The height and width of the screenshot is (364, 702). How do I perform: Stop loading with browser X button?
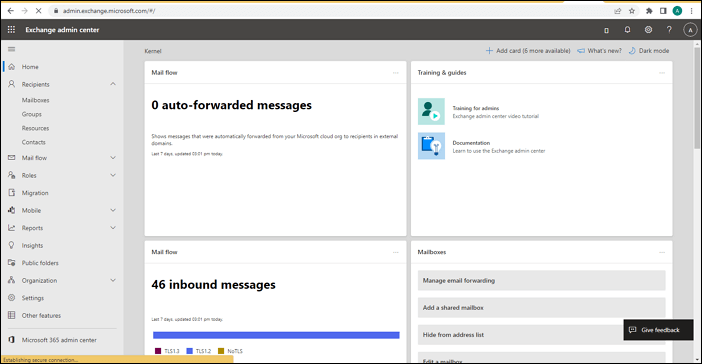coord(38,11)
